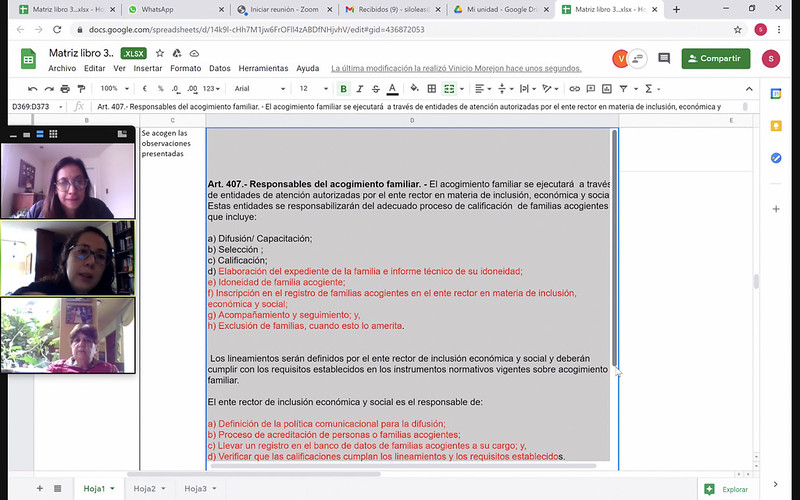Click the green Compartir button
This screenshot has height=500, width=800.
(x=715, y=59)
